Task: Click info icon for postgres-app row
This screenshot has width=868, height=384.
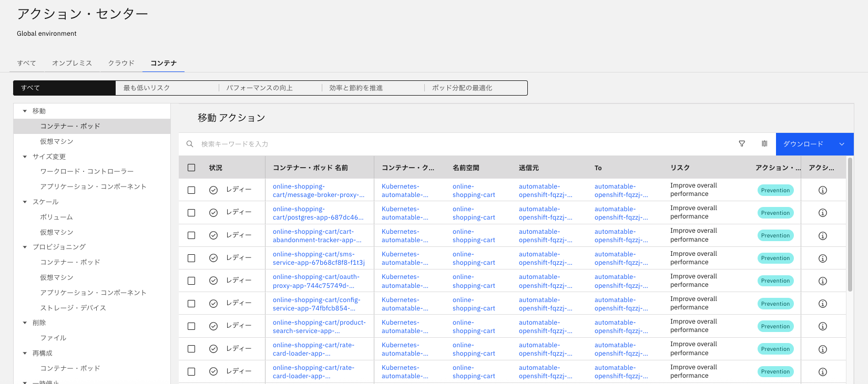Action: tap(823, 213)
